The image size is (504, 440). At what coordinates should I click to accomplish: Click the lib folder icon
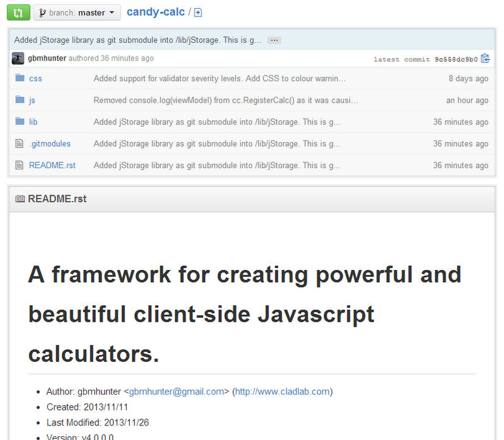tap(20, 121)
